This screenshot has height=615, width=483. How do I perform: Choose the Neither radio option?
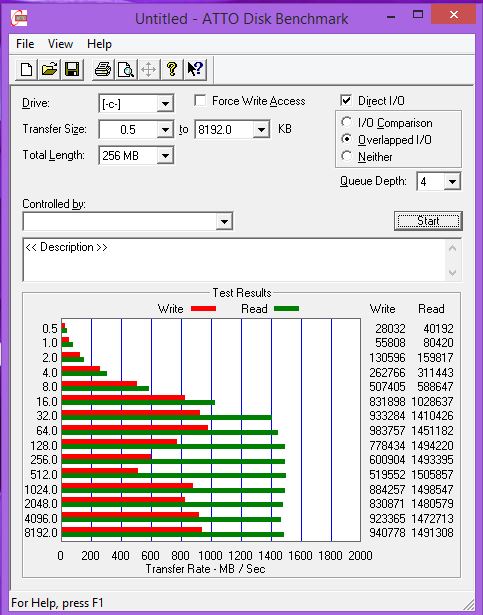(x=346, y=156)
